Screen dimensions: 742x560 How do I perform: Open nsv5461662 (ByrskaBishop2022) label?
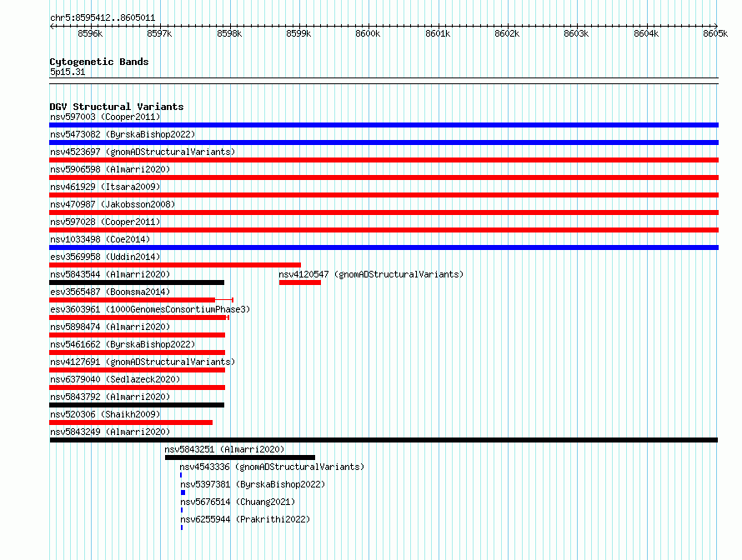(123, 344)
